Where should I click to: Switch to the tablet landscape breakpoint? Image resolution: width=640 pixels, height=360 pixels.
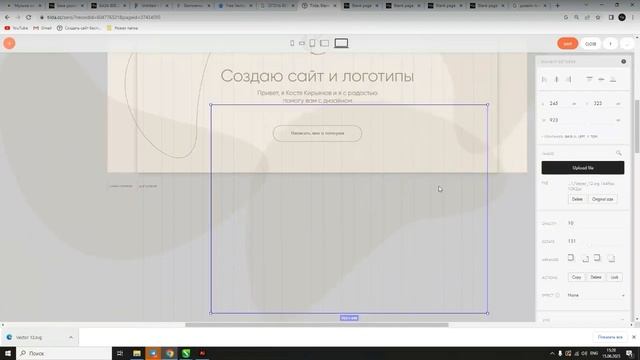[x=324, y=43]
